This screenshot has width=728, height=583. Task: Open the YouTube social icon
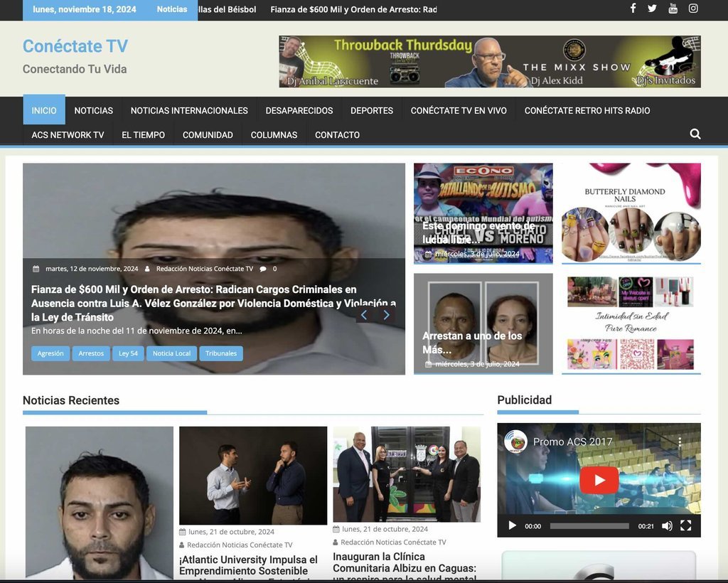click(673, 9)
